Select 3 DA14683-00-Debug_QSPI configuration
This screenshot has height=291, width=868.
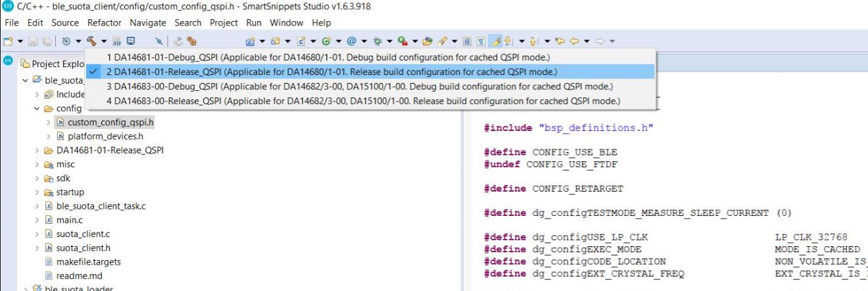pos(371,86)
